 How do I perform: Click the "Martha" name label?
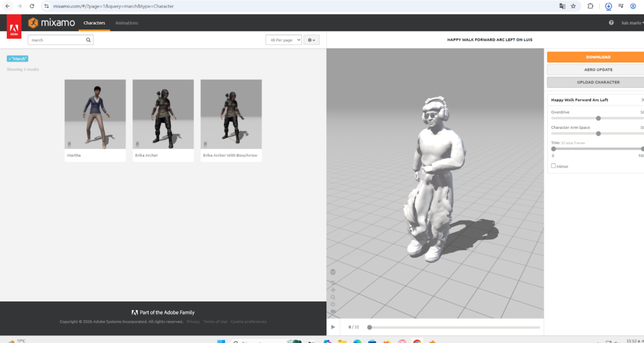pos(74,155)
